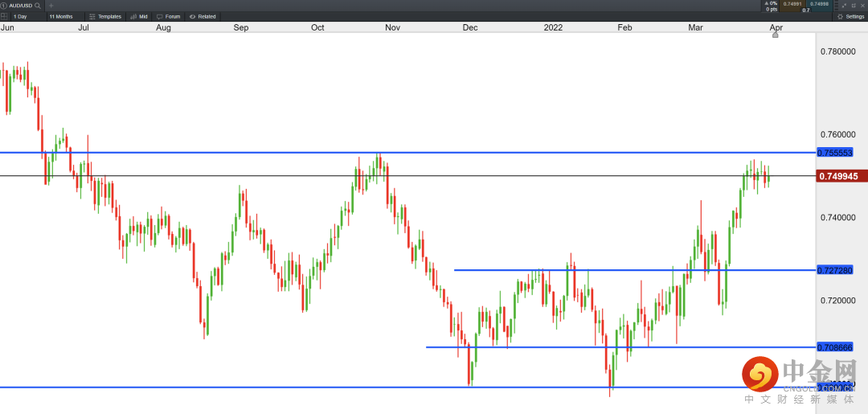Click the Feb label on time axis
This screenshot has width=868, height=414.
pos(624,27)
